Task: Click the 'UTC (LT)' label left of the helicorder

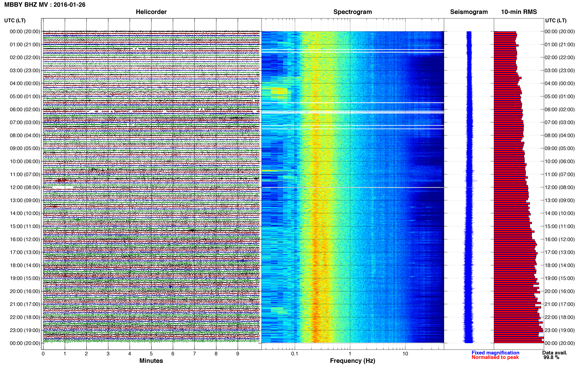Action: tap(15, 20)
